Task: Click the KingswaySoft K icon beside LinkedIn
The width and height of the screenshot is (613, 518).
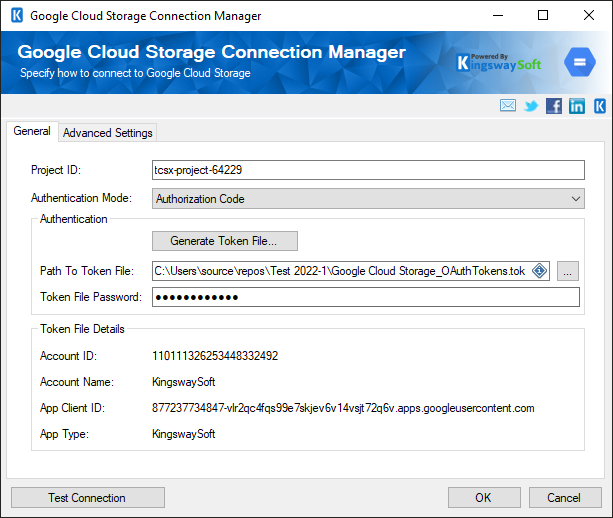Action: (x=600, y=106)
